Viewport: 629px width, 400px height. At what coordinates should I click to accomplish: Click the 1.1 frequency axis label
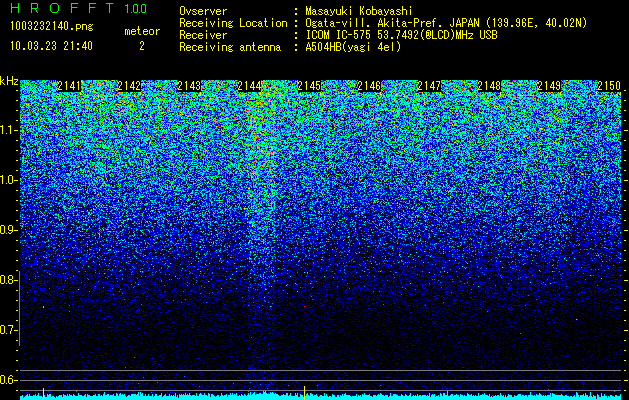tap(7, 130)
